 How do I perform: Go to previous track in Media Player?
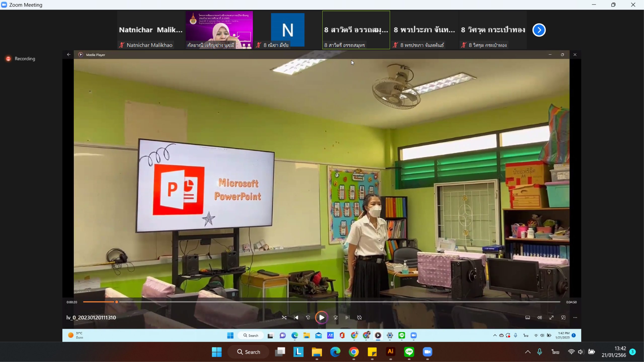pyautogui.click(x=296, y=318)
